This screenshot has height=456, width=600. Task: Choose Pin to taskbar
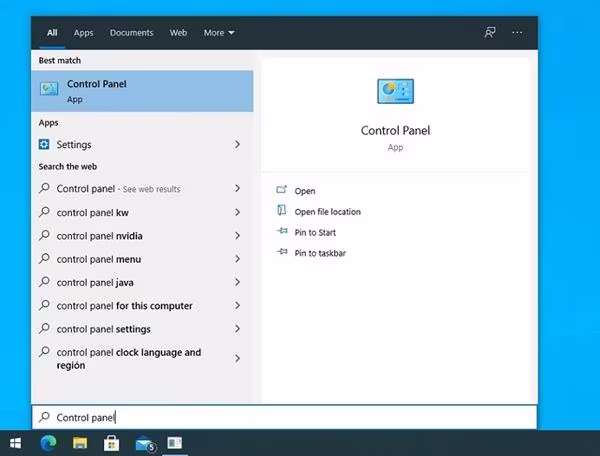point(320,253)
